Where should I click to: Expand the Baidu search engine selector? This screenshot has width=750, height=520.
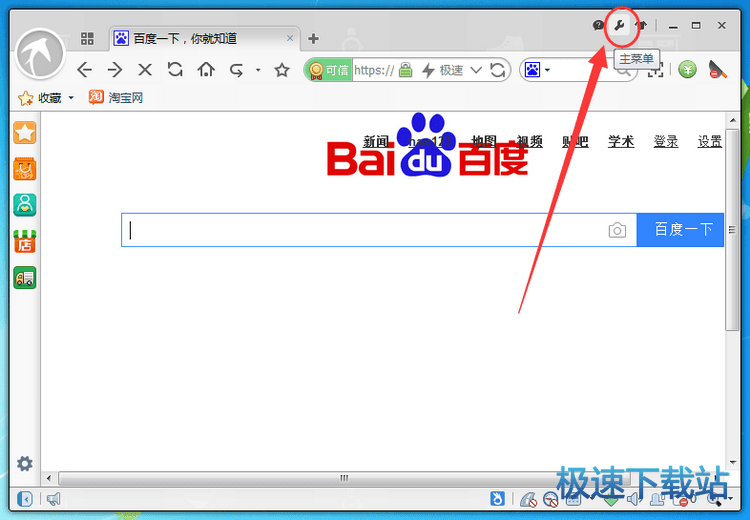coord(537,70)
